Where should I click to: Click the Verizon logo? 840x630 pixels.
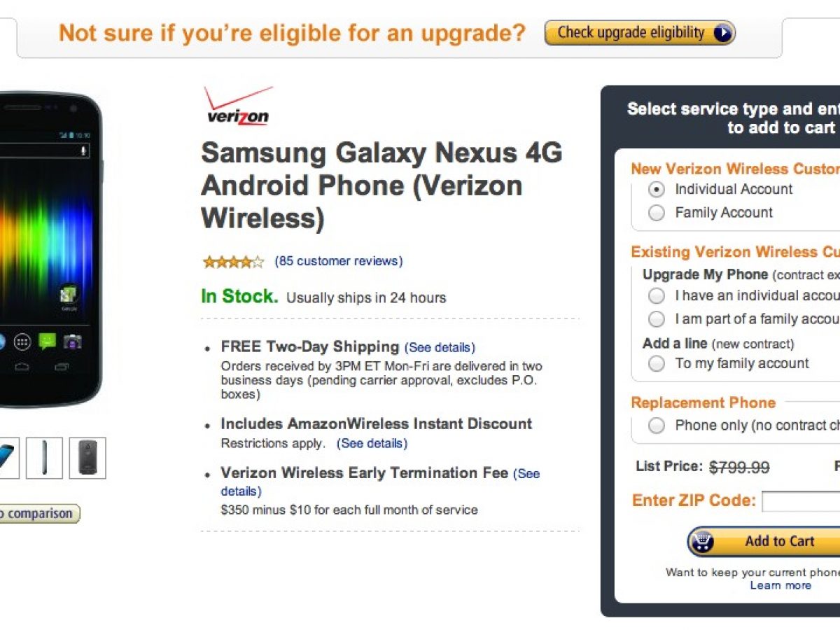tap(237, 106)
